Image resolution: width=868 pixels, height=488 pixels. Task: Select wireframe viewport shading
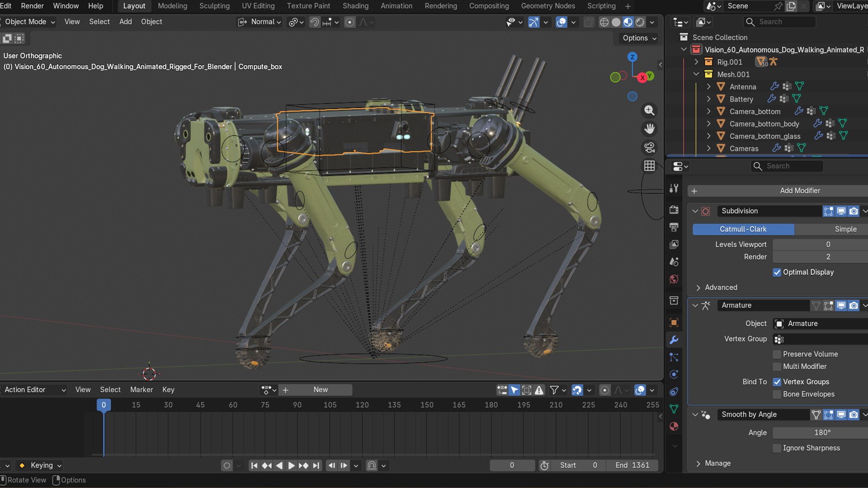pos(604,22)
